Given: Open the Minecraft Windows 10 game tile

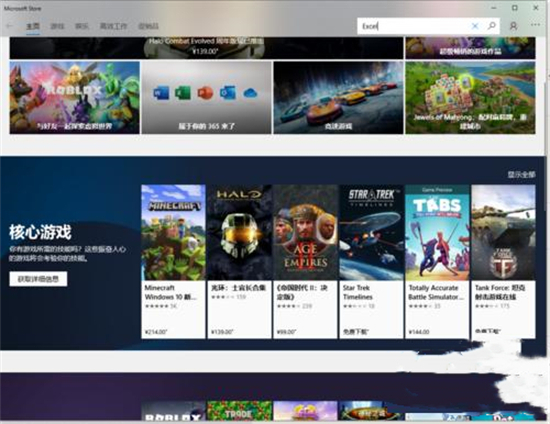Looking at the screenshot, I should 173,262.
